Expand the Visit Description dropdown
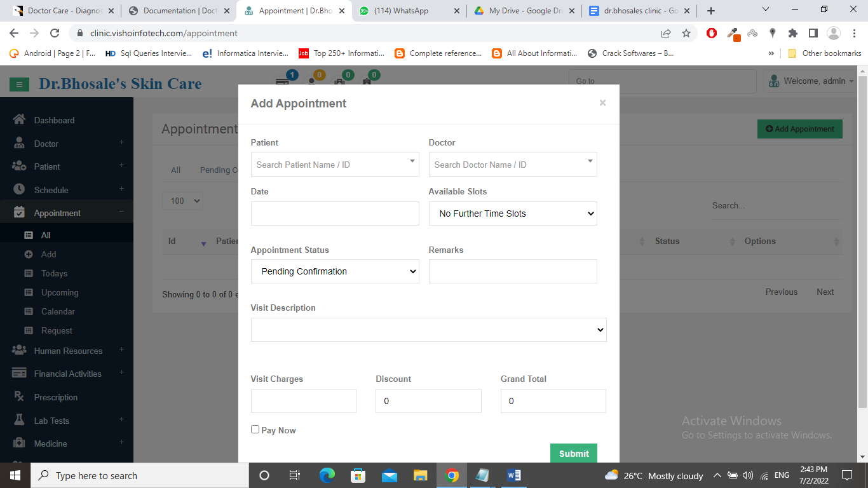 (x=428, y=330)
